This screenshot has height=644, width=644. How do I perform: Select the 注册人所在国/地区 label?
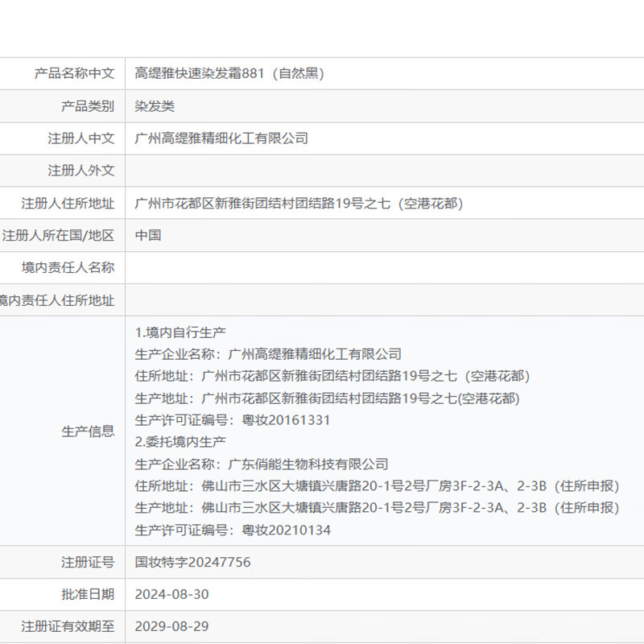click(58, 236)
